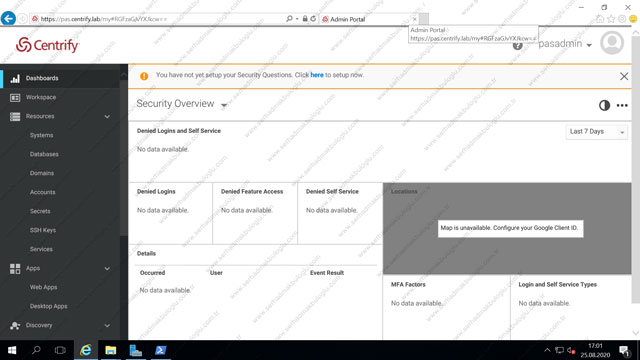Select SSH Keys in the sidebar

(42, 230)
